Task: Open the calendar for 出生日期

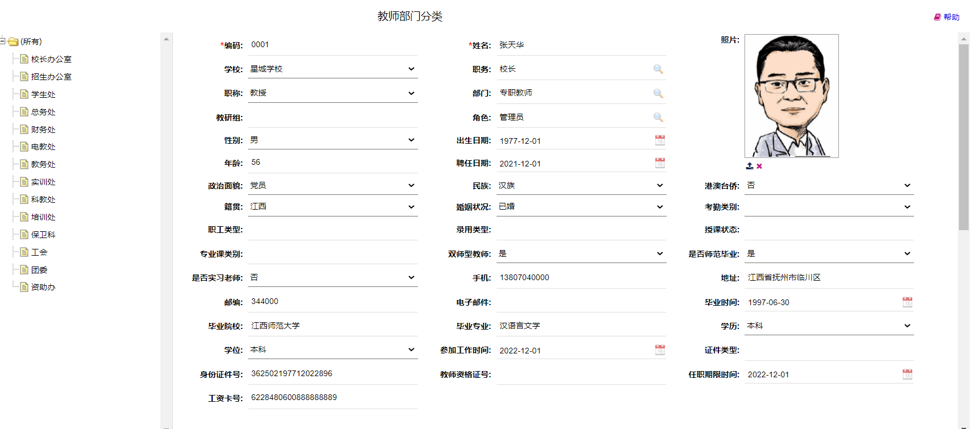Action: click(x=660, y=140)
